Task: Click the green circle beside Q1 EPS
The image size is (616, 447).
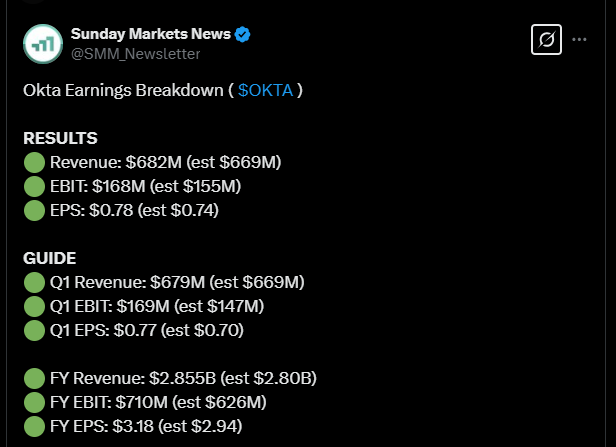Action: (x=34, y=330)
